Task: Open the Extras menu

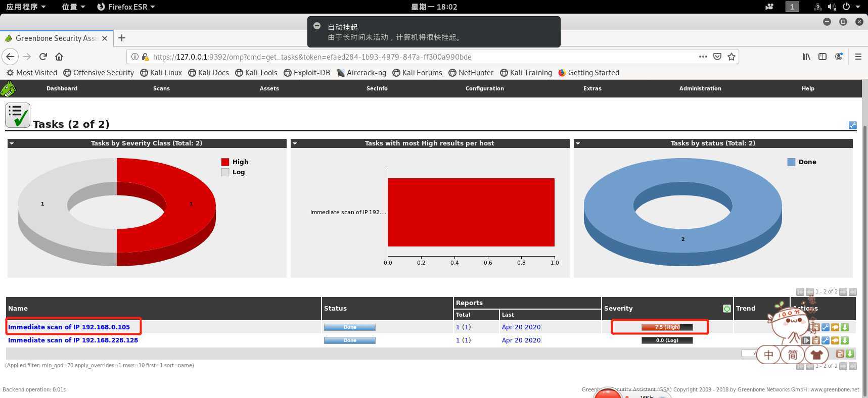Action: click(592, 88)
